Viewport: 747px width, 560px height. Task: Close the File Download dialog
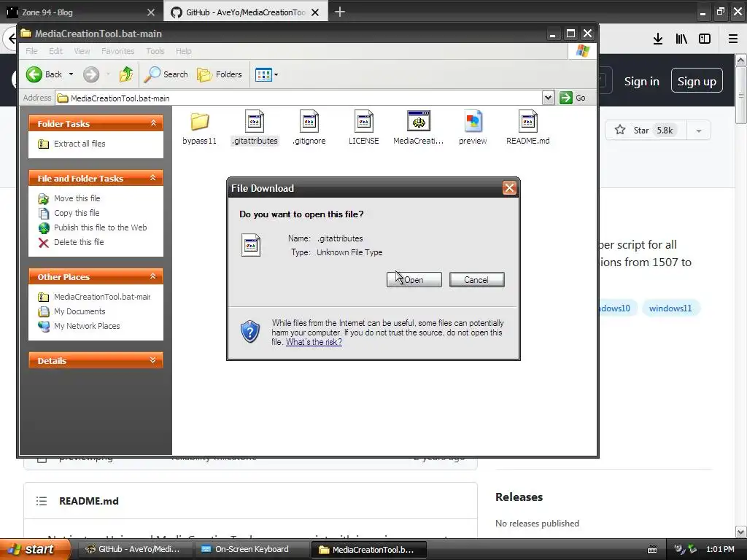coord(509,188)
